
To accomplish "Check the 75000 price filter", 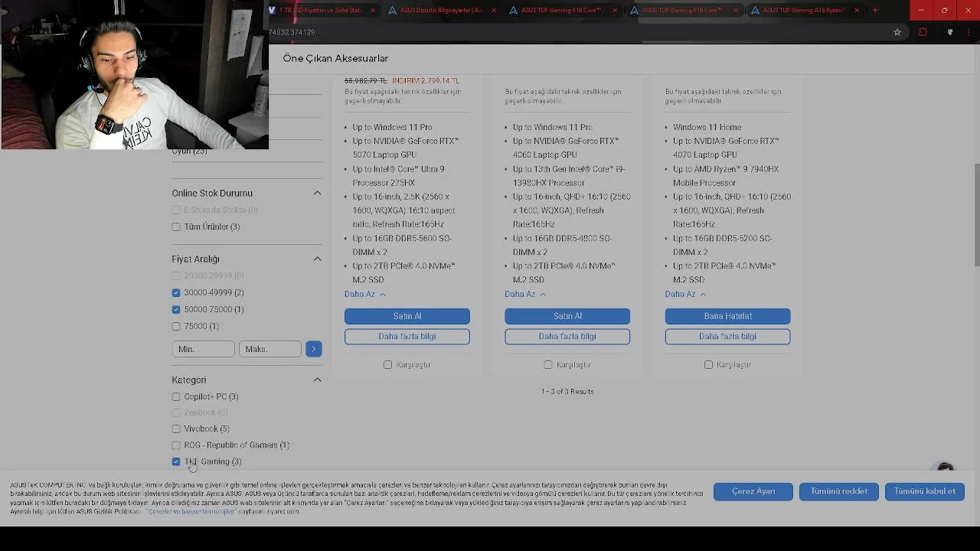I will pos(176,326).
